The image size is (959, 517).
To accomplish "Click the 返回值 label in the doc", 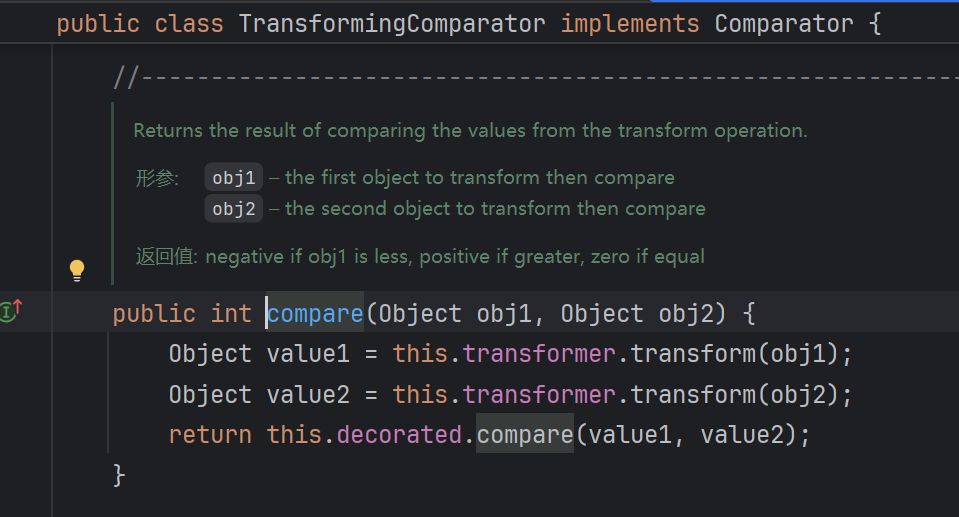I will pos(168,257).
